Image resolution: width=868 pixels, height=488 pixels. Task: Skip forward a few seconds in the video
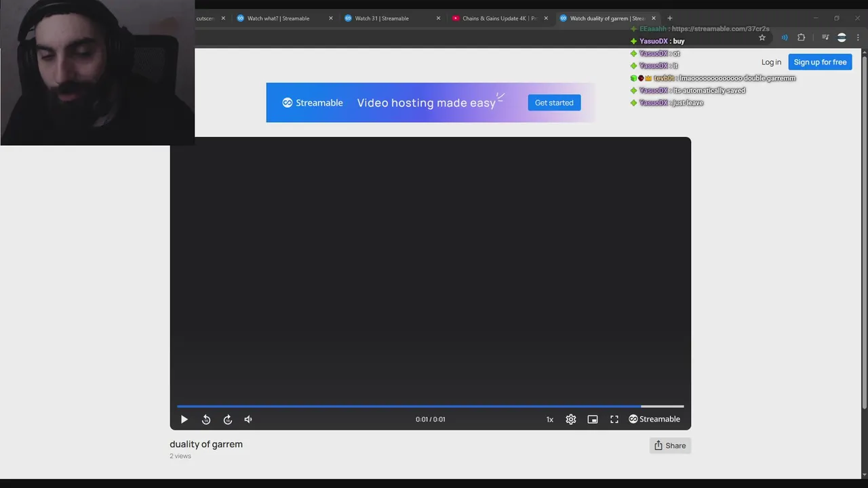point(228,420)
